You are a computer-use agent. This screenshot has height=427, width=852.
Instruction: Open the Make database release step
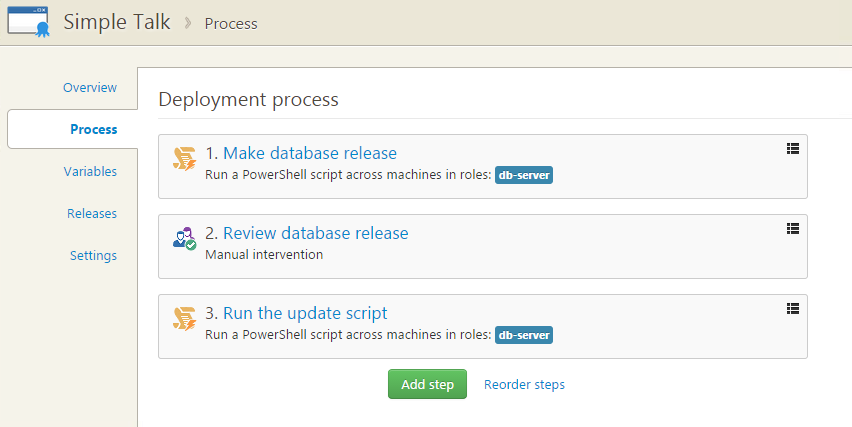coord(310,153)
